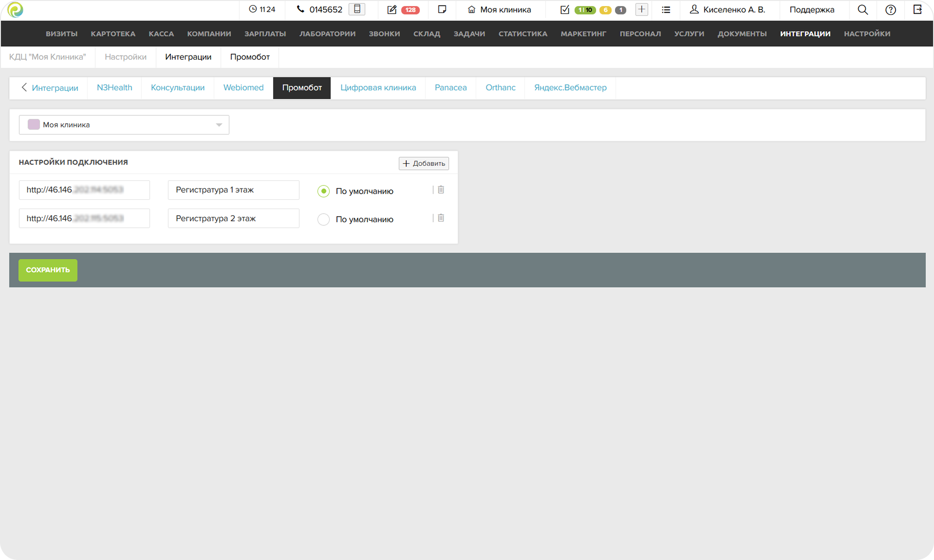This screenshot has height=560, width=934.
Task: Click the second connection URL field
Action: (x=84, y=218)
